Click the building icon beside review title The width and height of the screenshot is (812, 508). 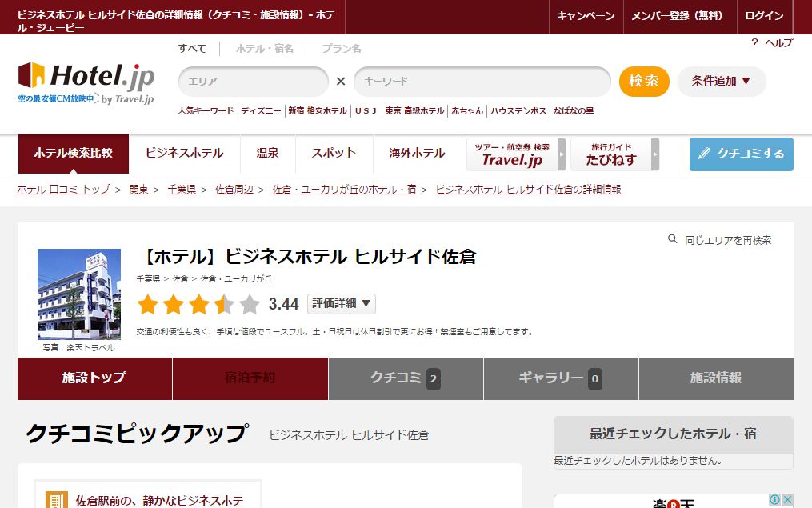(x=57, y=500)
